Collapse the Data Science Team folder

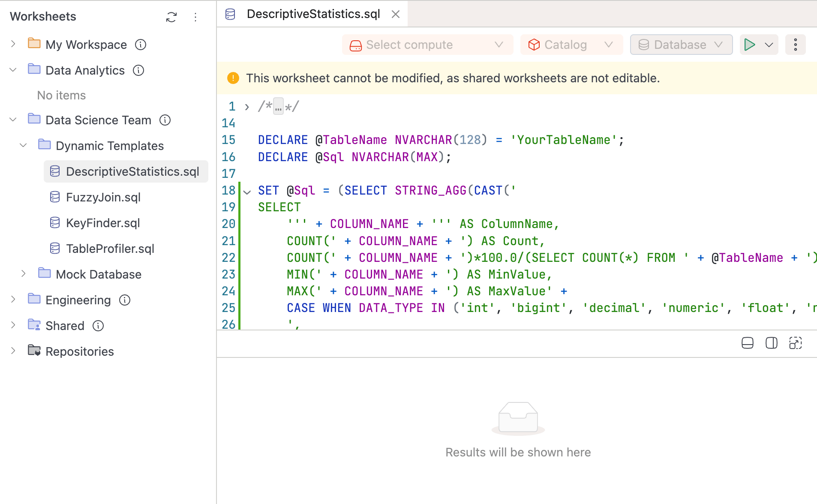pos(13,120)
